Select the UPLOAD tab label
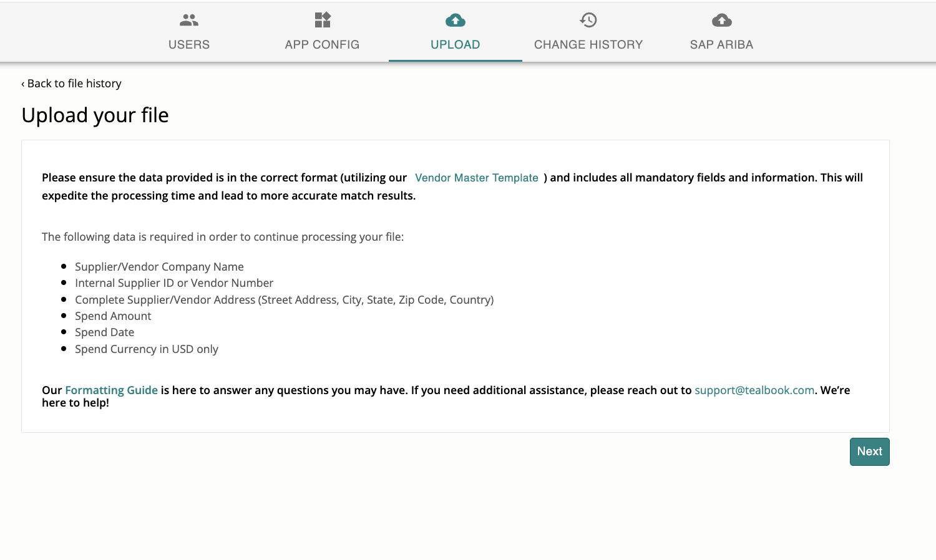Viewport: 936px width, 560px height. [x=456, y=44]
